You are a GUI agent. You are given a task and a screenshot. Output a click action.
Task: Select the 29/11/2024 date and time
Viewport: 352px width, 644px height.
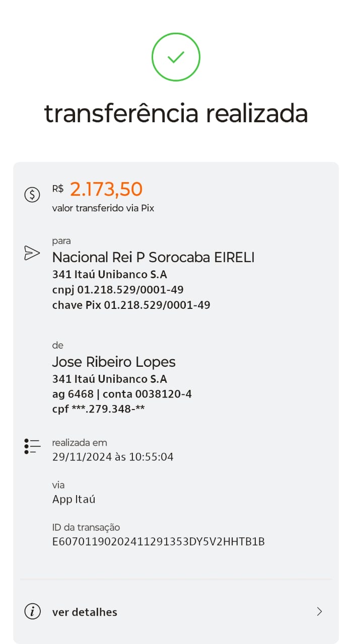(x=113, y=457)
